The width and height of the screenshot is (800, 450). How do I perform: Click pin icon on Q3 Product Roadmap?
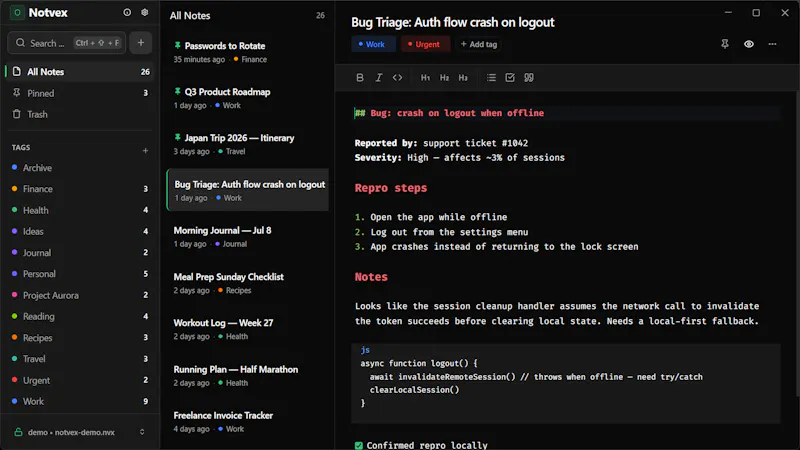tap(178, 91)
